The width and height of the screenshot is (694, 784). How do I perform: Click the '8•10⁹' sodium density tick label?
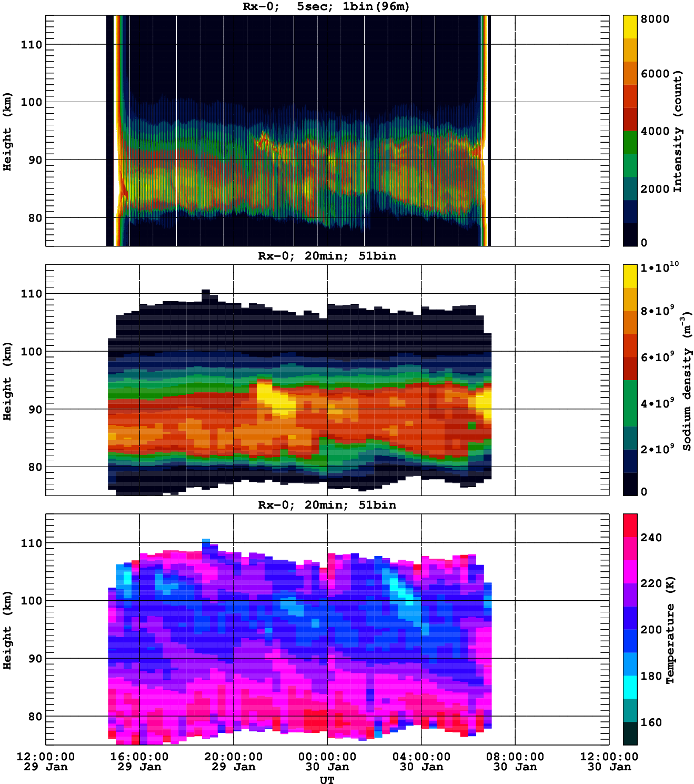tap(657, 311)
